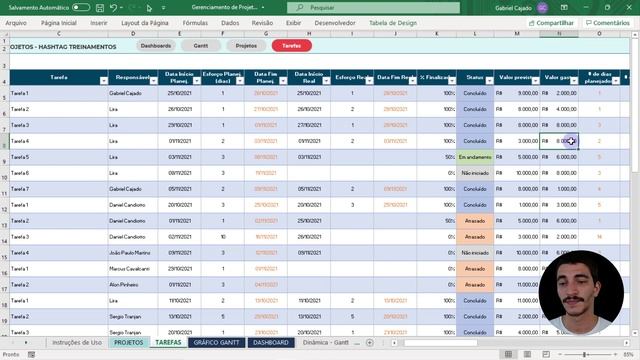This screenshot has width=640, height=360.
Task: Open the Status column filter dropdown
Action: point(489,81)
